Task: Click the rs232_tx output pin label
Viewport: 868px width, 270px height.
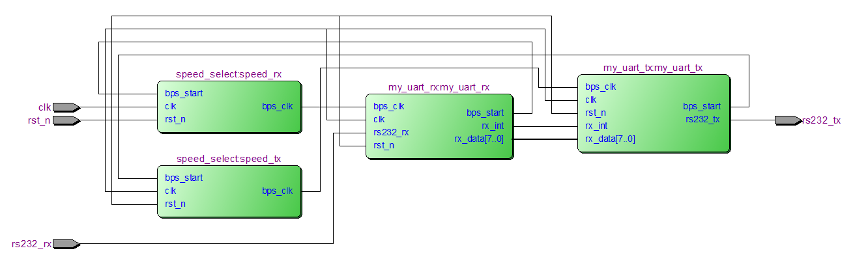Action: (822, 120)
